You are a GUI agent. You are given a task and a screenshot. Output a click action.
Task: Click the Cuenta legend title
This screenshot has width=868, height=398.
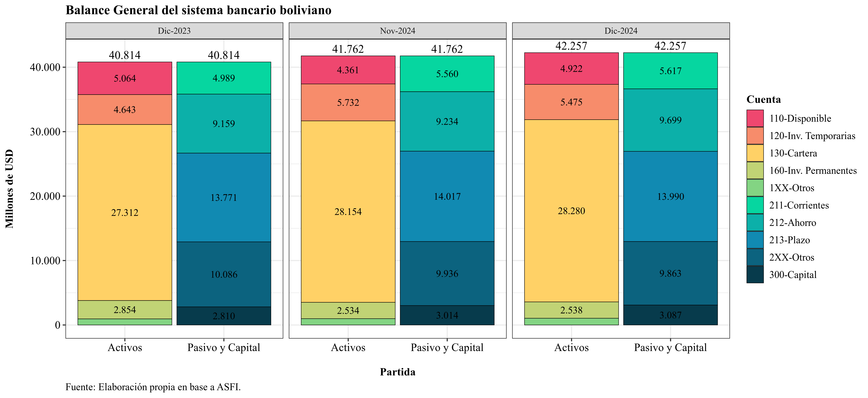764,99
